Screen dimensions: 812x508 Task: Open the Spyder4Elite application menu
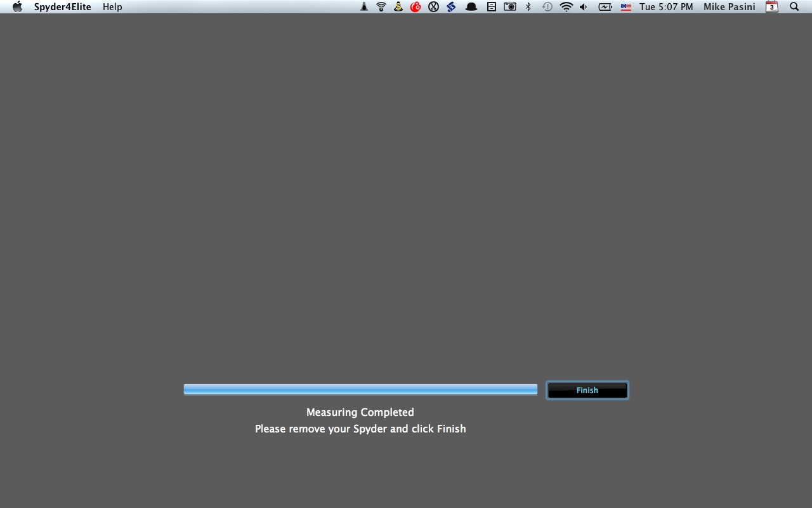(x=62, y=7)
